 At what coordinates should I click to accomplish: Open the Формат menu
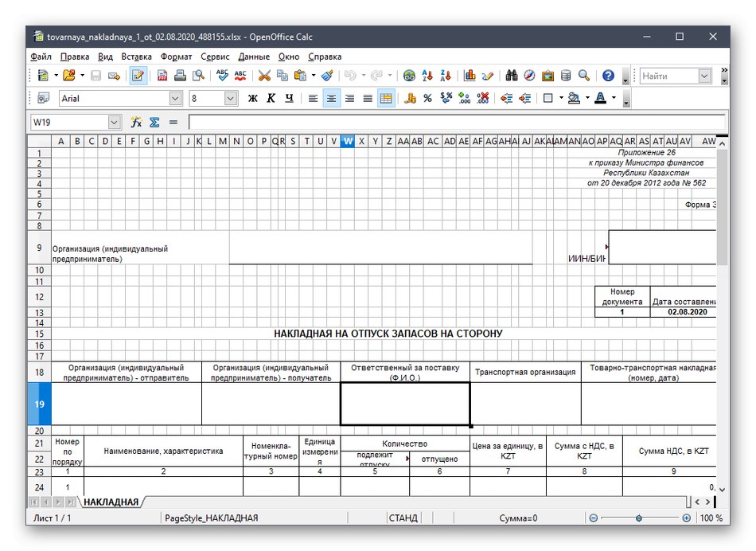(176, 57)
